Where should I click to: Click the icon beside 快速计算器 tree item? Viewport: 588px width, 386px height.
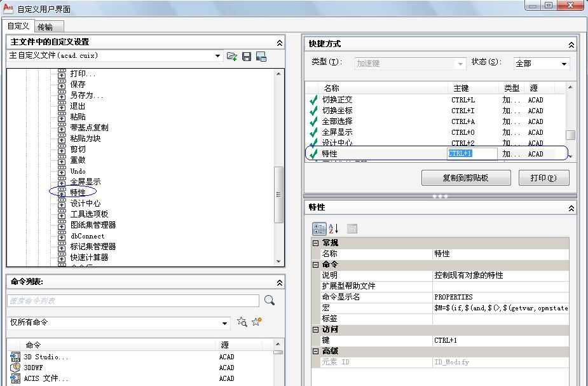[x=62, y=258]
